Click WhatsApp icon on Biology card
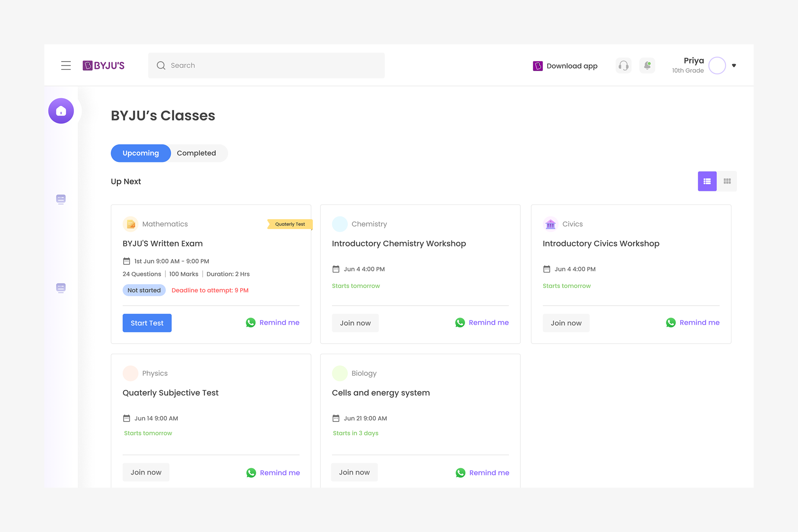The height and width of the screenshot is (532, 798). [461, 473]
